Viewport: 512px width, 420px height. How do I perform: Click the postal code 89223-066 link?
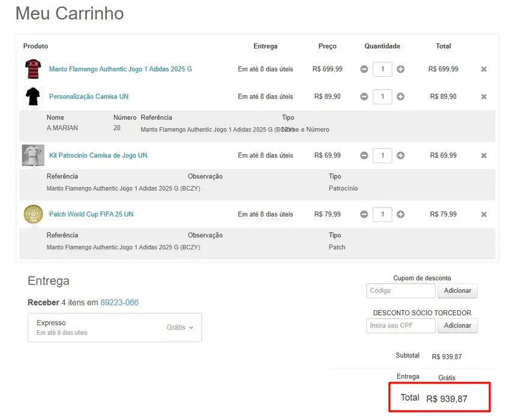click(119, 302)
